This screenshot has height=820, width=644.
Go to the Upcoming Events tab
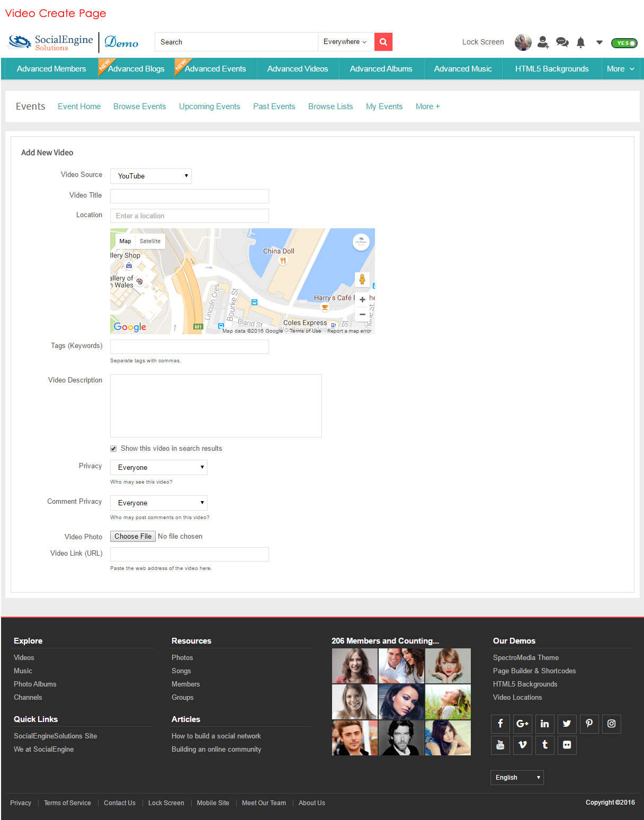pyautogui.click(x=209, y=106)
